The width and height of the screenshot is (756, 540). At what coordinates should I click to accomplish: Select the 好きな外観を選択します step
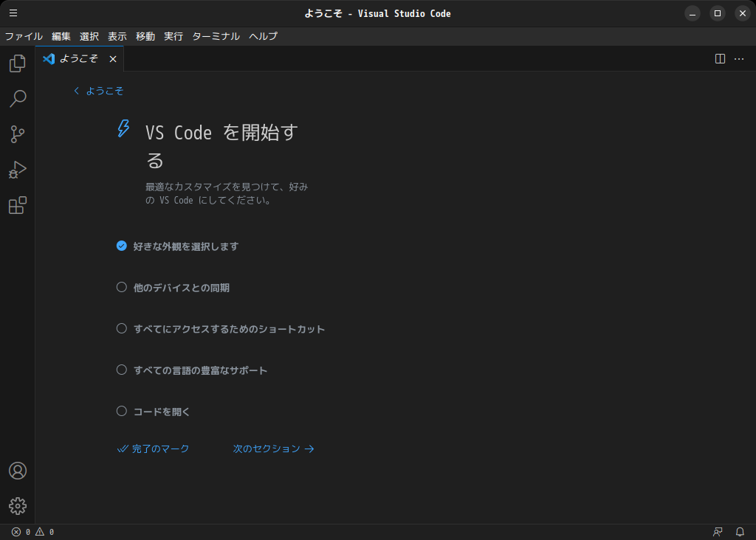(x=177, y=246)
